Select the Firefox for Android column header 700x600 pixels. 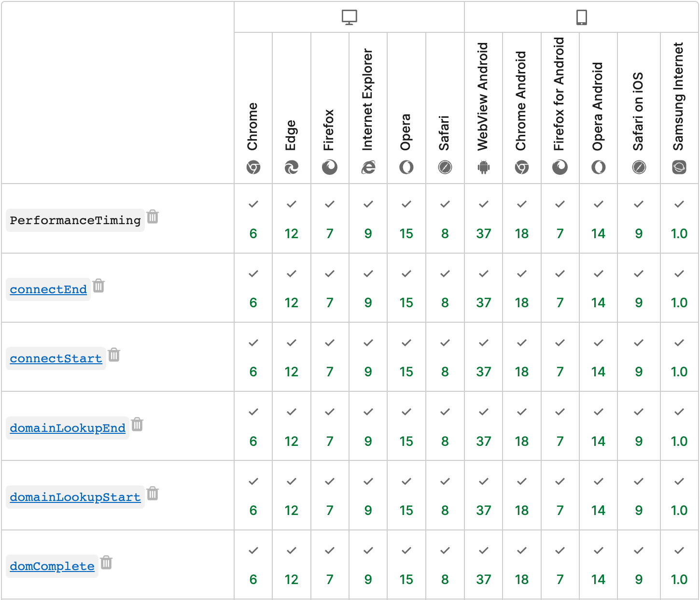click(560, 108)
